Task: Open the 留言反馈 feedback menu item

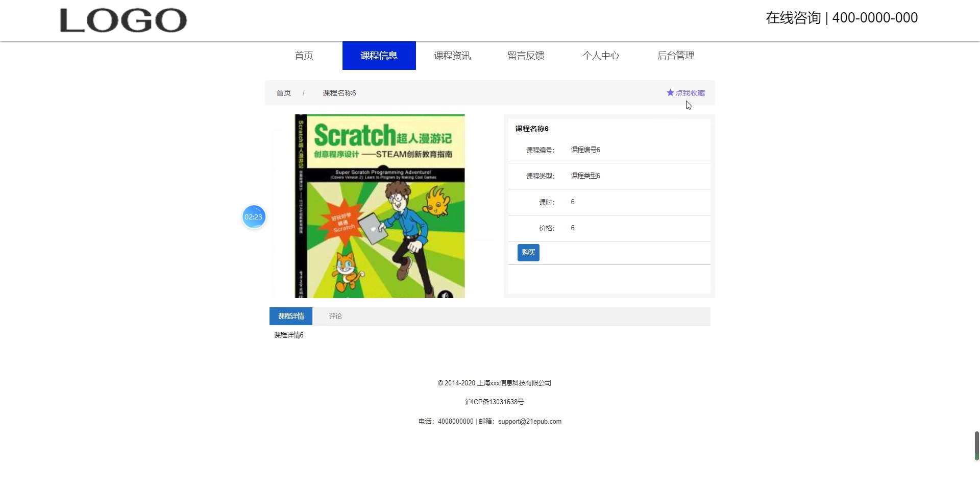Action: pyautogui.click(x=526, y=56)
